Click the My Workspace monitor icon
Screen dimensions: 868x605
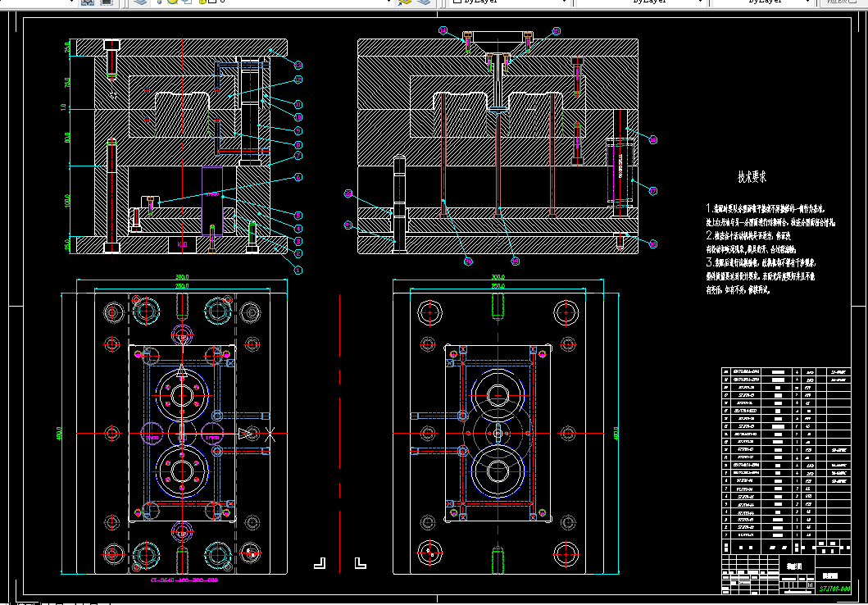click(x=107, y=2)
